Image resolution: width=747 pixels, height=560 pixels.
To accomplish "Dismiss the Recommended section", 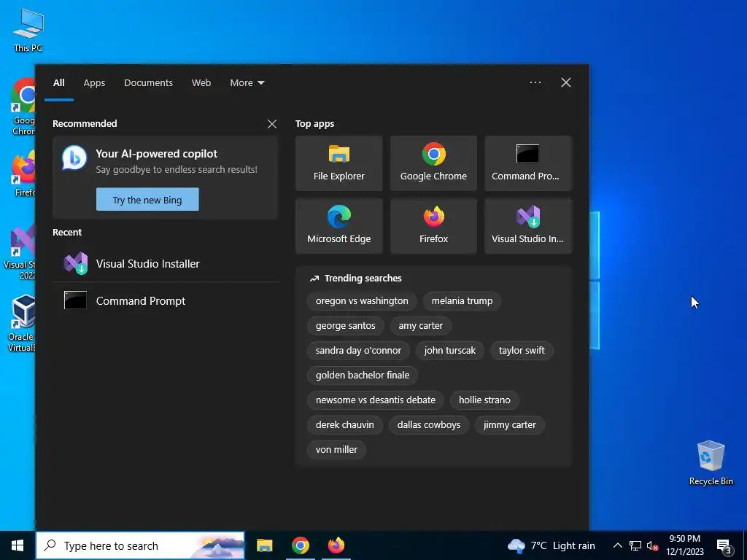I will tap(272, 124).
